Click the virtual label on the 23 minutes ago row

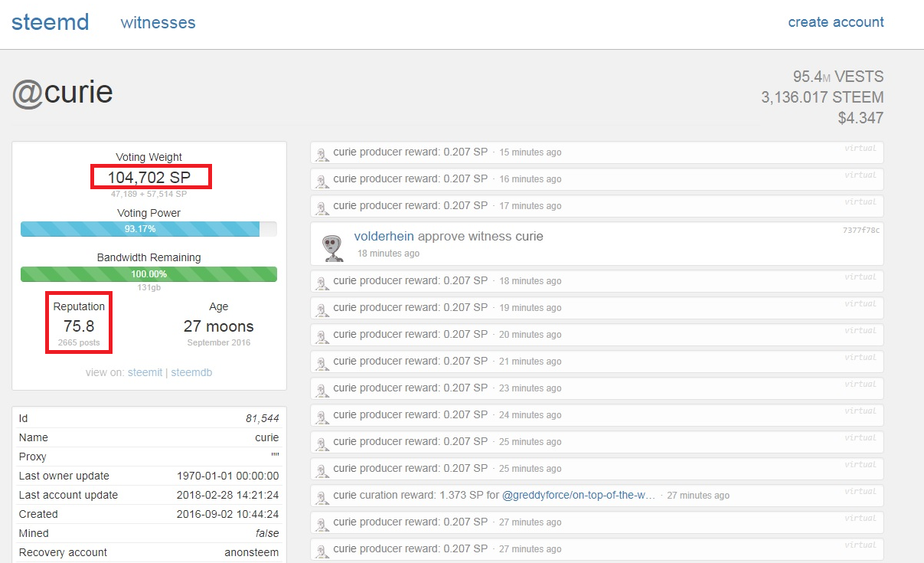(x=860, y=384)
